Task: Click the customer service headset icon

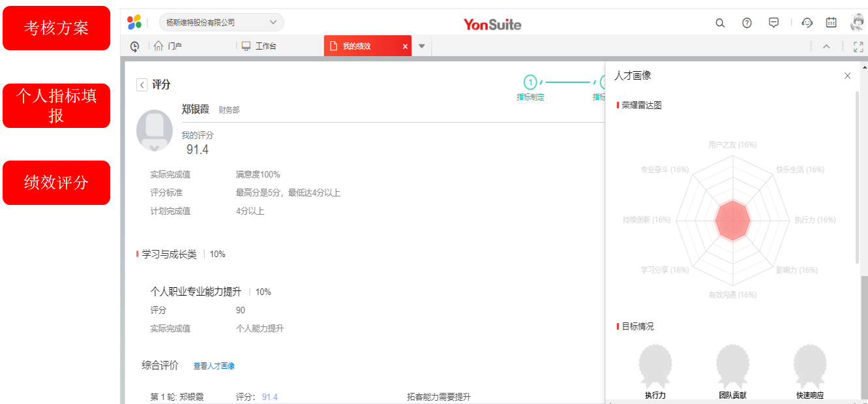Action: coord(807,23)
